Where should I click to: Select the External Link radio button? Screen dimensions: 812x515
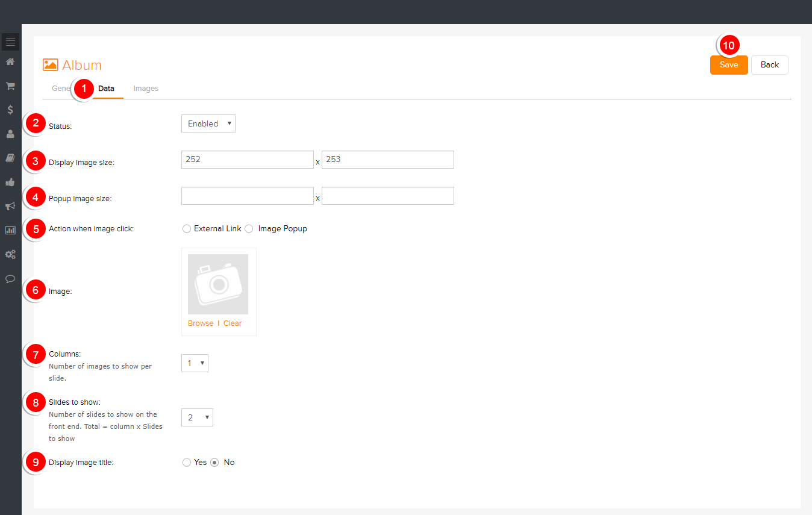click(x=187, y=229)
